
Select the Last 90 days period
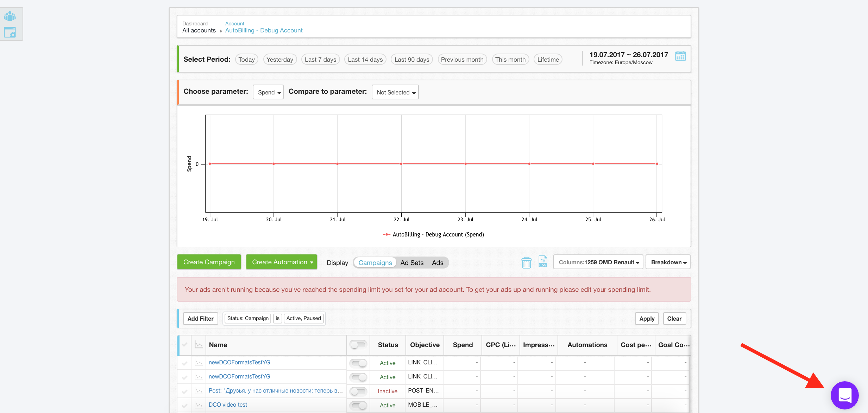coord(412,59)
